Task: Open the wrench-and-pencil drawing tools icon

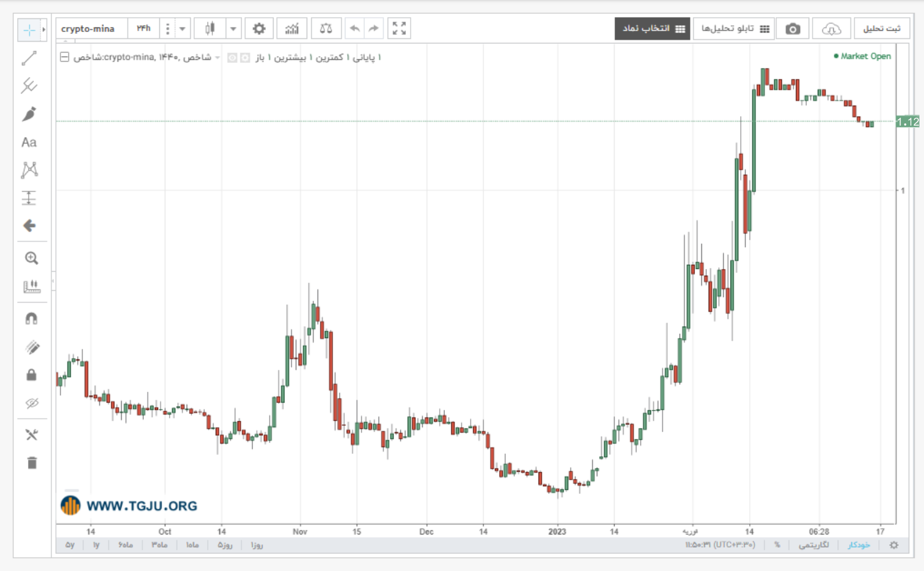Action: point(31,435)
